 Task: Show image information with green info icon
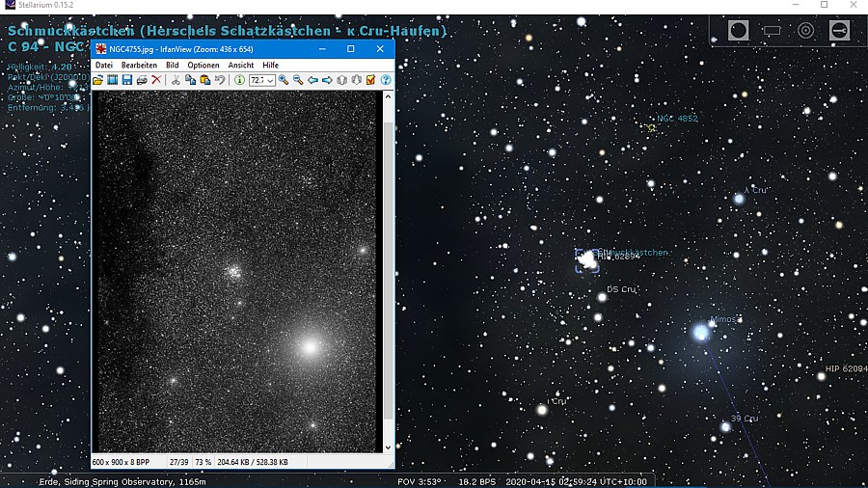(239, 80)
